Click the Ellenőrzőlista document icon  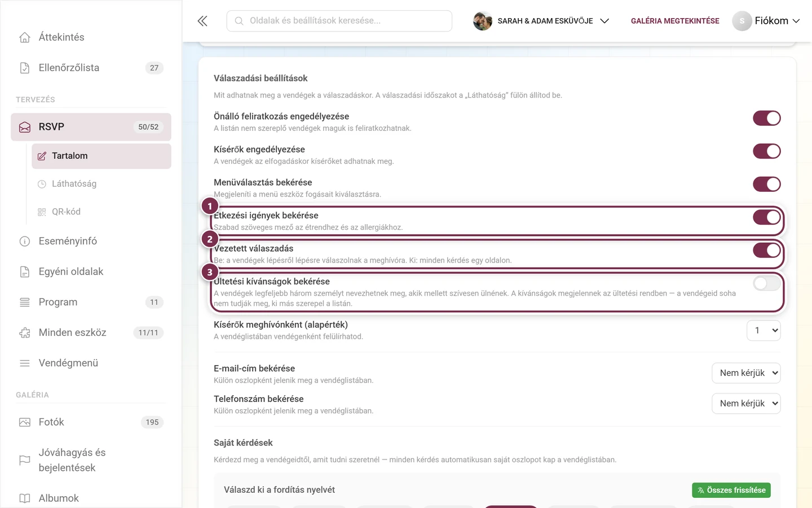(25, 68)
